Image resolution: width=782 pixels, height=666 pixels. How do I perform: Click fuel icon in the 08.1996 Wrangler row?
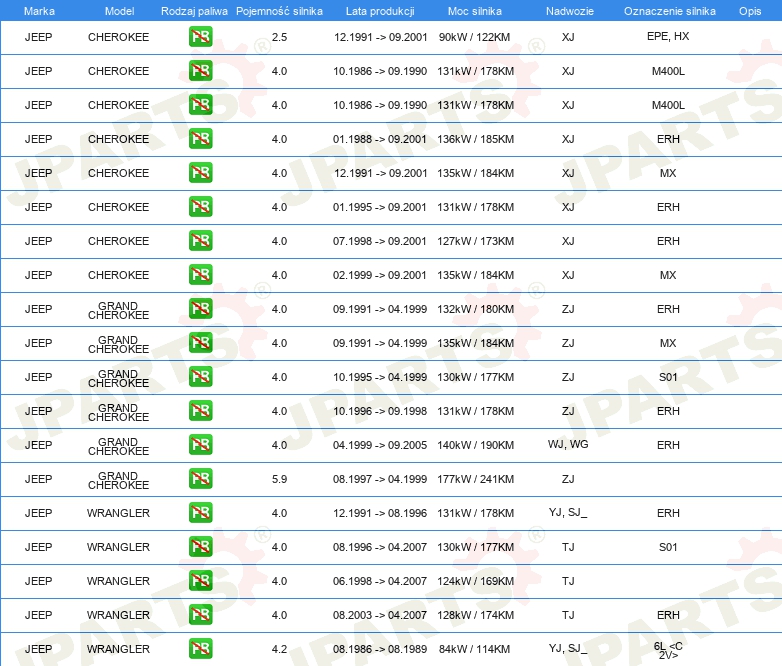[200, 546]
